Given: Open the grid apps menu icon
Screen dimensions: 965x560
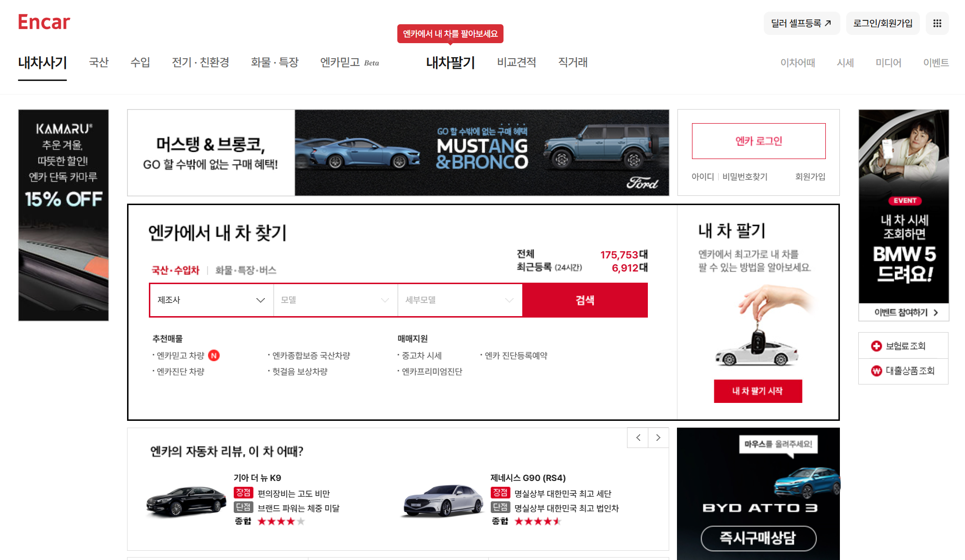Looking at the screenshot, I should [937, 23].
